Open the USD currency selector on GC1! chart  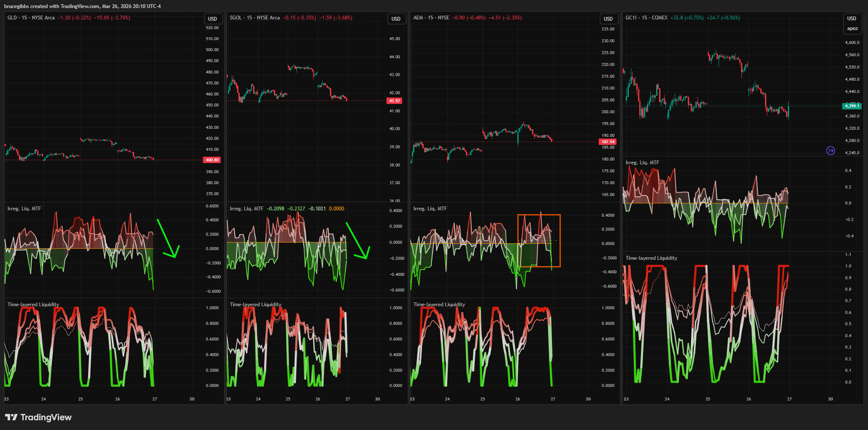pyautogui.click(x=852, y=19)
